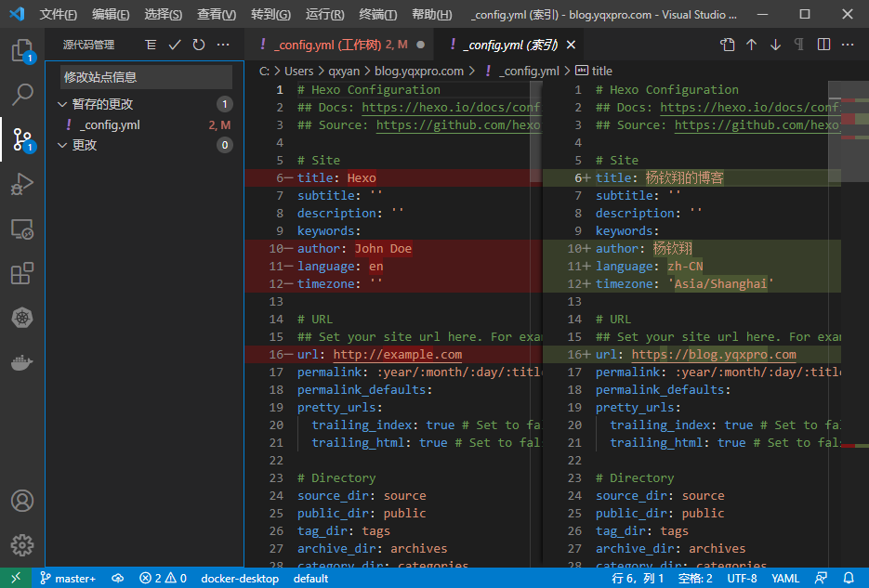The width and height of the screenshot is (869, 588).
Task: Open the 查看 menu
Action: [217, 14]
